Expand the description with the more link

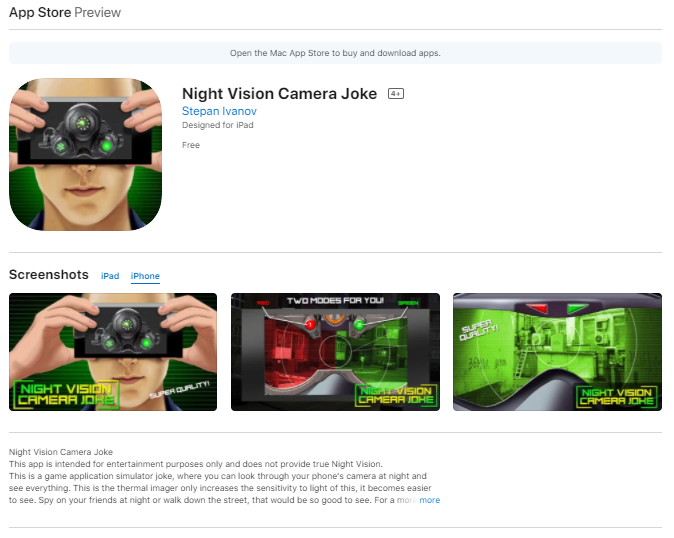[x=429, y=500]
